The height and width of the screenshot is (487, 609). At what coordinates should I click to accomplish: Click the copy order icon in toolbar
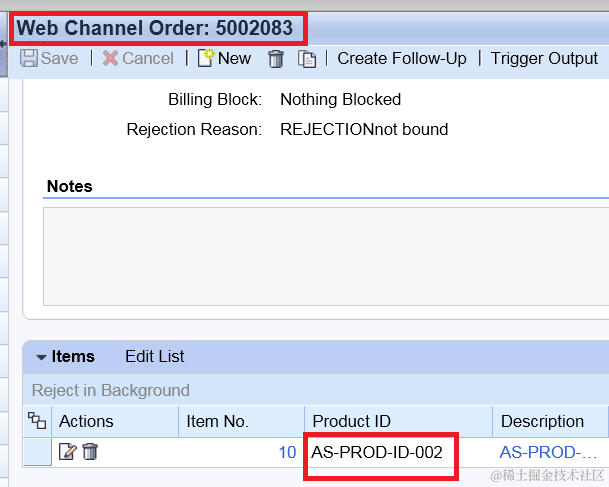(x=307, y=59)
